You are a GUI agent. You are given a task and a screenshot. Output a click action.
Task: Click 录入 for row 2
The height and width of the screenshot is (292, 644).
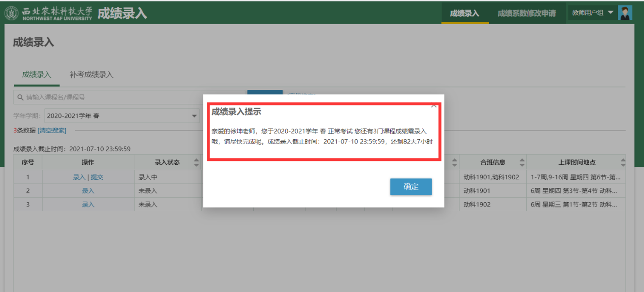[x=88, y=191]
